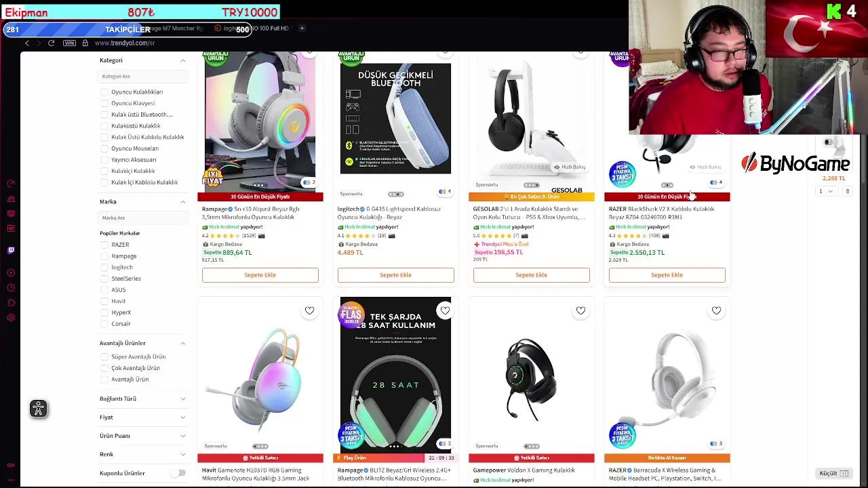This screenshot has width=868, height=488.
Task: Add Logitech G435 headset via Sepete Ekle
Action: [395, 274]
